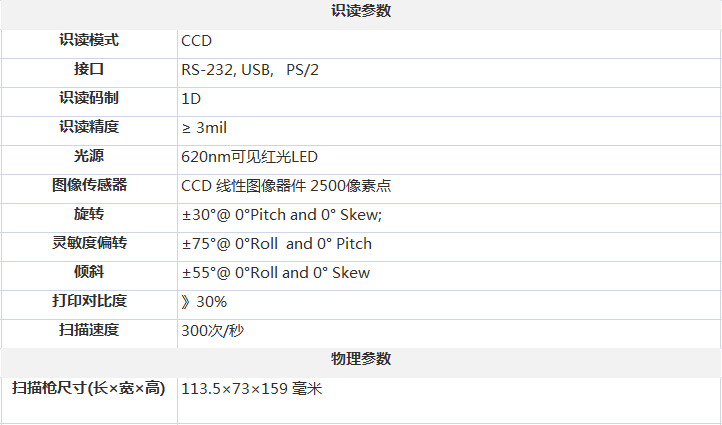
Task: Click the 识读参数 section header
Action: click(360, 12)
